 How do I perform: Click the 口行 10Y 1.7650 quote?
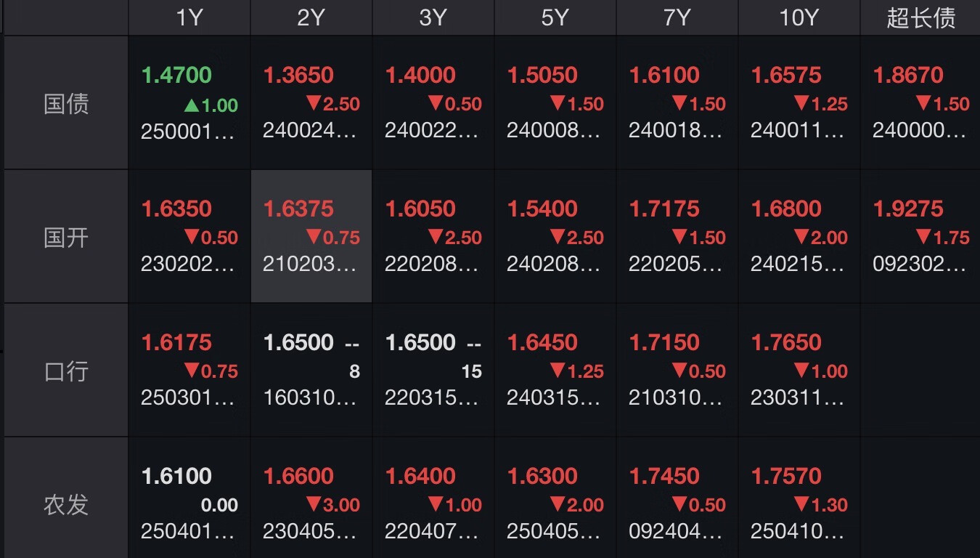(785, 341)
